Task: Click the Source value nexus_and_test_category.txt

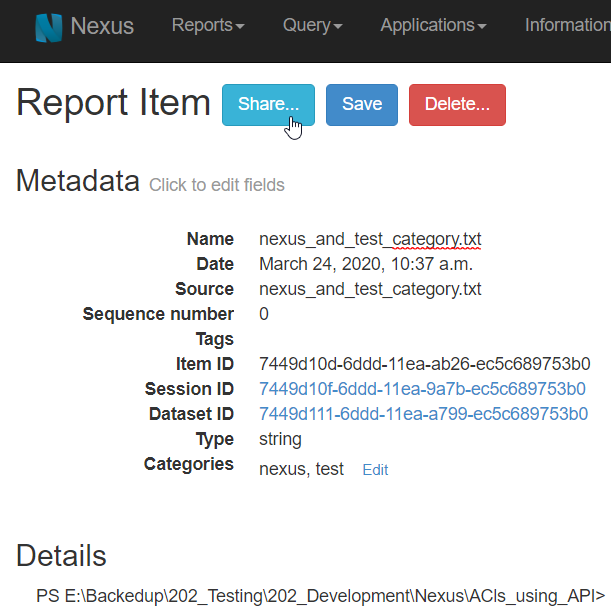Action: coord(370,289)
